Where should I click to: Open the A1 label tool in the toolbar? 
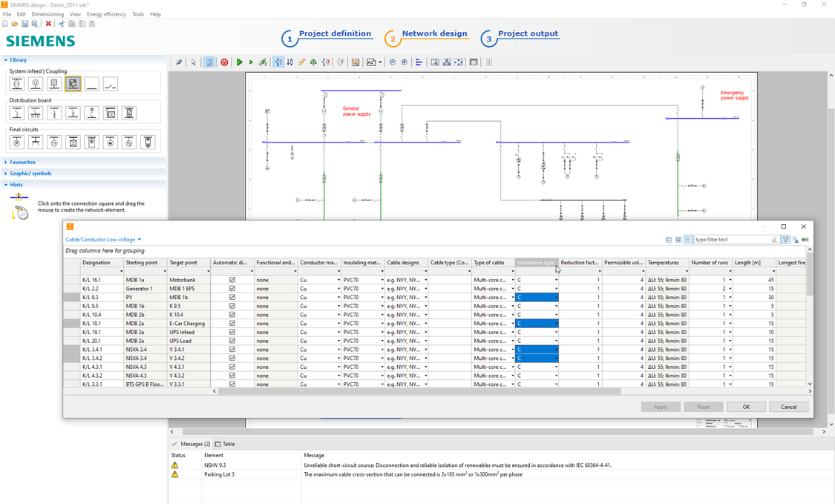[373, 62]
